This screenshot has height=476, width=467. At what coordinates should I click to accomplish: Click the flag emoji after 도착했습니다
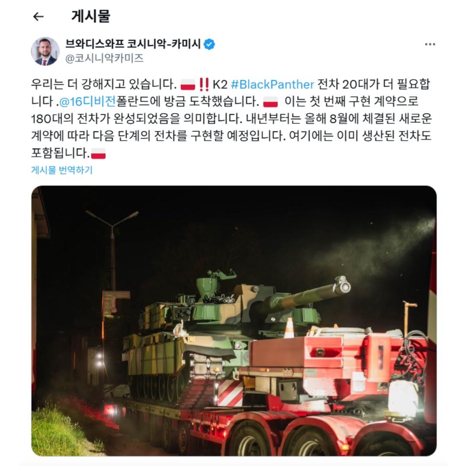click(x=270, y=102)
